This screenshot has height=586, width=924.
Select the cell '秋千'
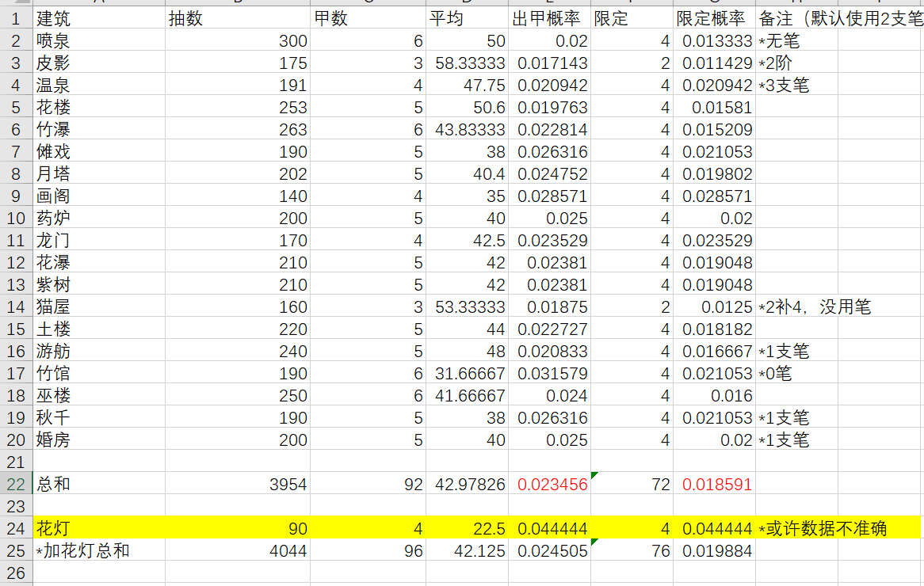99,418
